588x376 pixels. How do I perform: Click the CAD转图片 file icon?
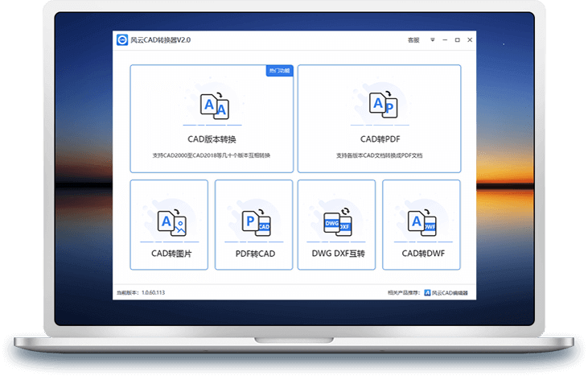(x=172, y=223)
